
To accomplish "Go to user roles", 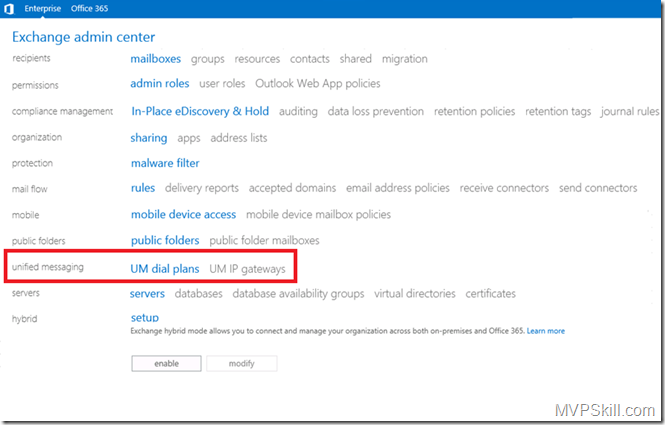I will 222,83.
